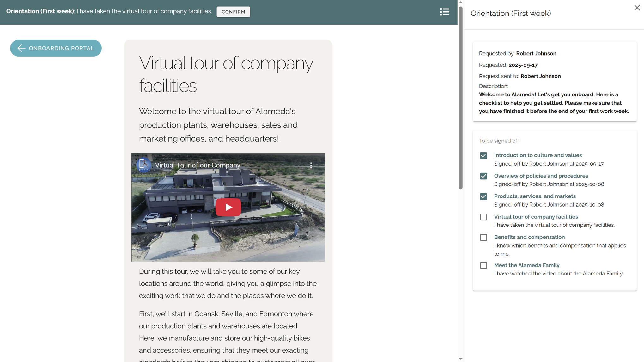The height and width of the screenshot is (362, 644).
Task: Click the scrollbar up arrow
Action: (460, 3)
